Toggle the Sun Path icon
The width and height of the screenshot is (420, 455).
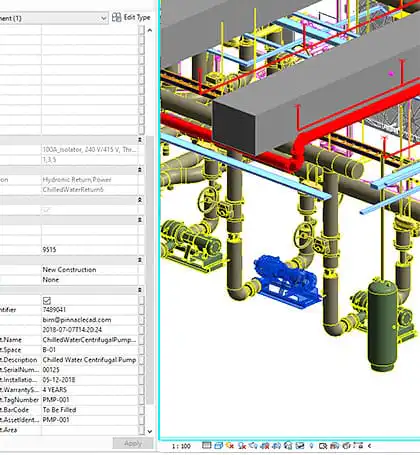pyautogui.click(x=230, y=446)
